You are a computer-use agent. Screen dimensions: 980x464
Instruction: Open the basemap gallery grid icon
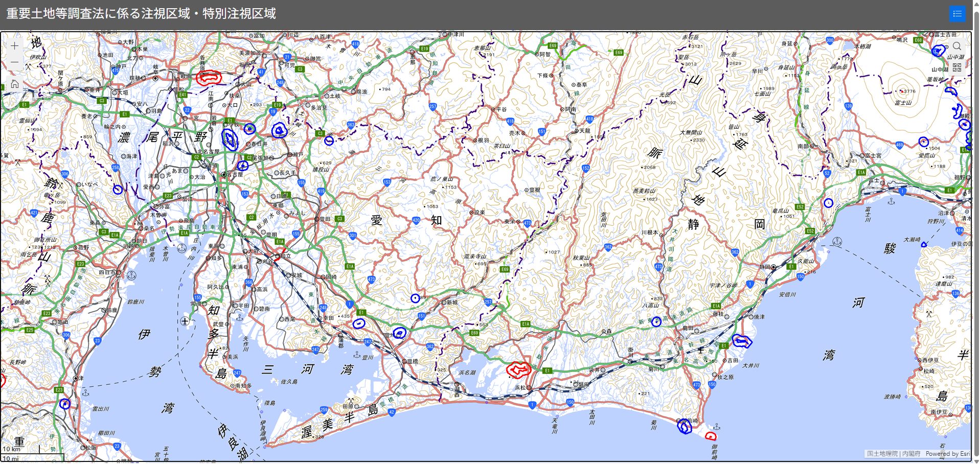pyautogui.click(x=957, y=67)
